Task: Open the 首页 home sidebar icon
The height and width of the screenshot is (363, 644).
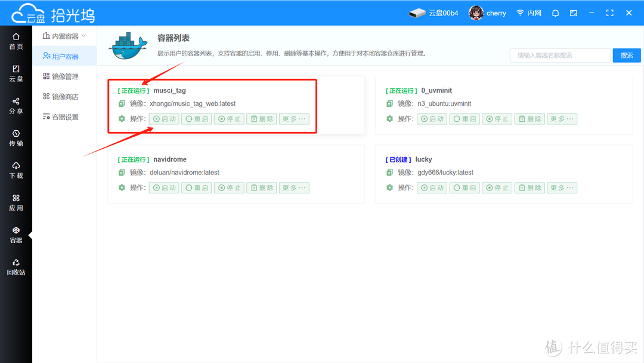Action: (16, 40)
